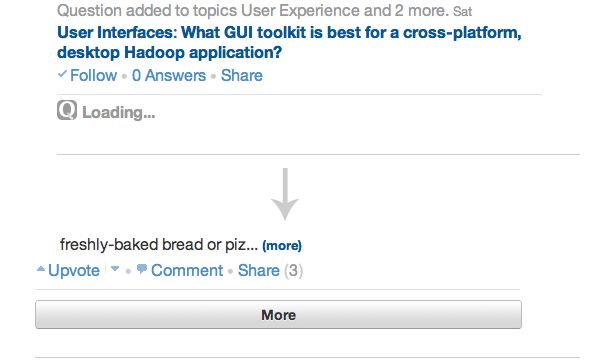Click the 'Question added to topics' line
Image resolution: width=590 pixels, height=361 pixels.
coord(253,11)
